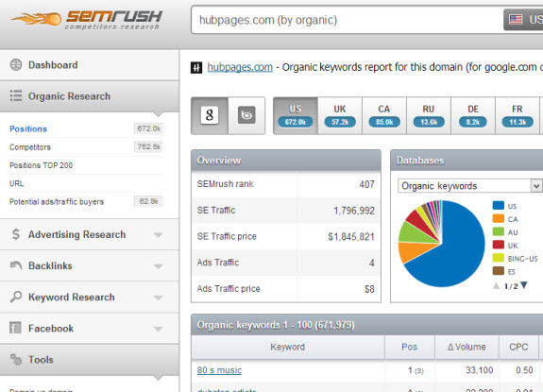Click SEMrush rank value 407
Screen dimensions: 543x392
click(366, 184)
